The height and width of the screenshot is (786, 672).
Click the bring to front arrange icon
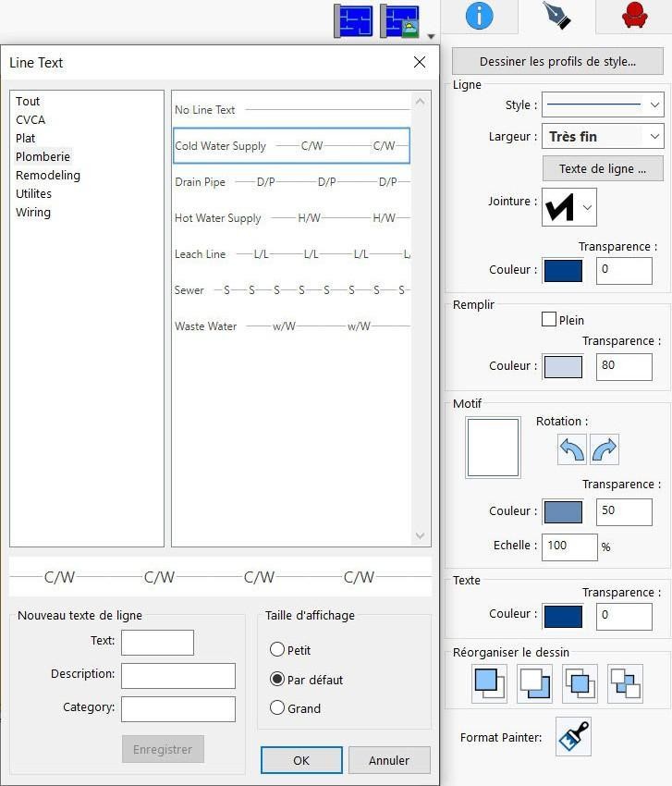pyautogui.click(x=489, y=683)
